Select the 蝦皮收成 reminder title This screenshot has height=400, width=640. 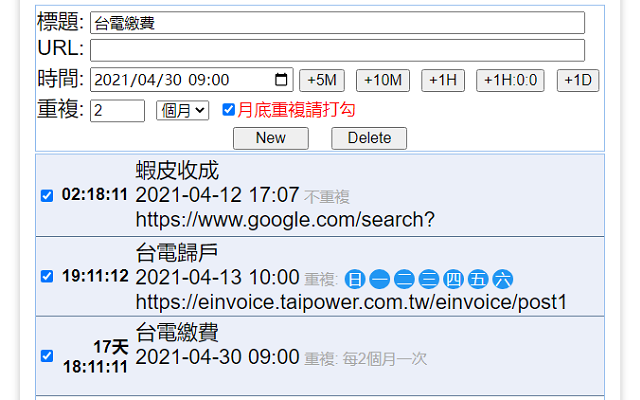coord(177,170)
